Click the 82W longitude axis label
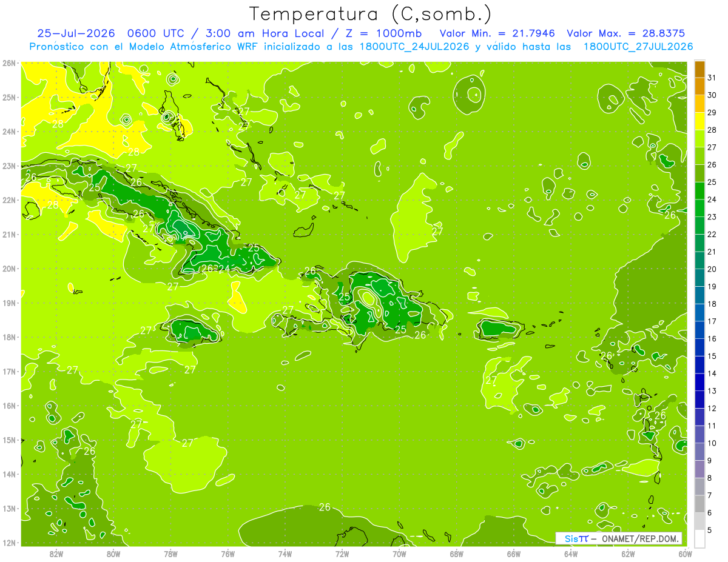Screen dimensions: 728x562 (56, 553)
